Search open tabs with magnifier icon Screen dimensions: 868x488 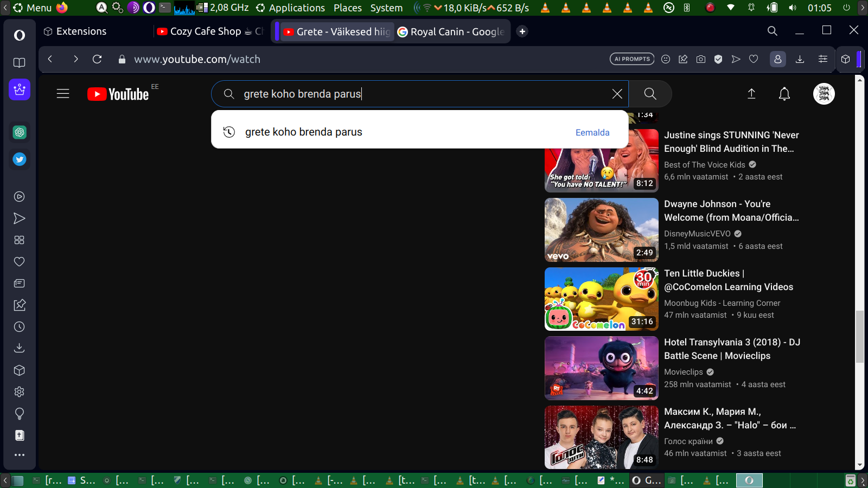[x=773, y=31]
